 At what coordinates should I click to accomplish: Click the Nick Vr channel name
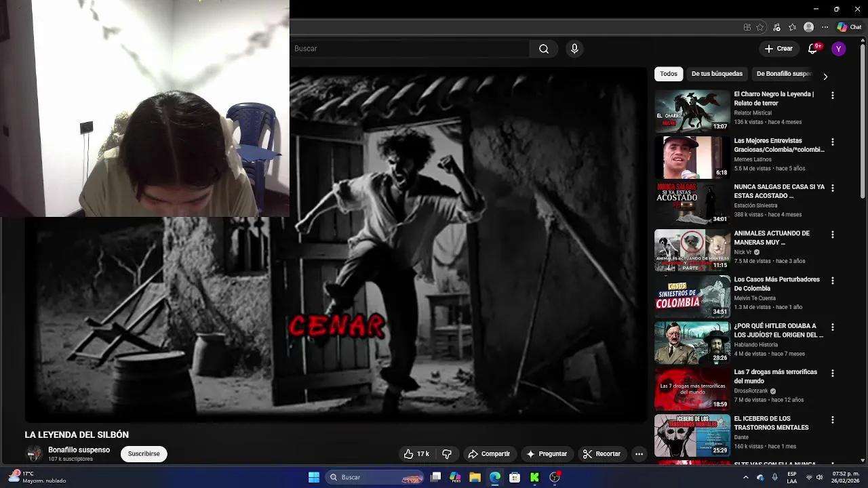coord(743,252)
